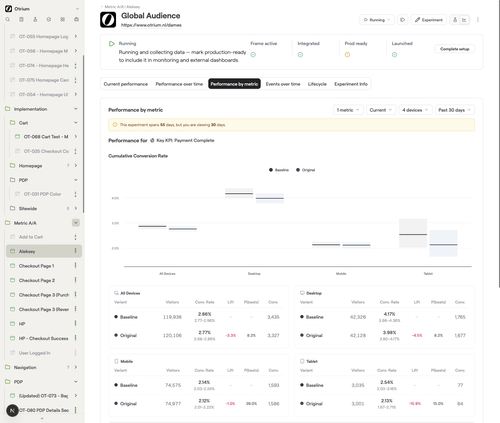Collapse the Metric A/A folder chevron

tap(76, 223)
